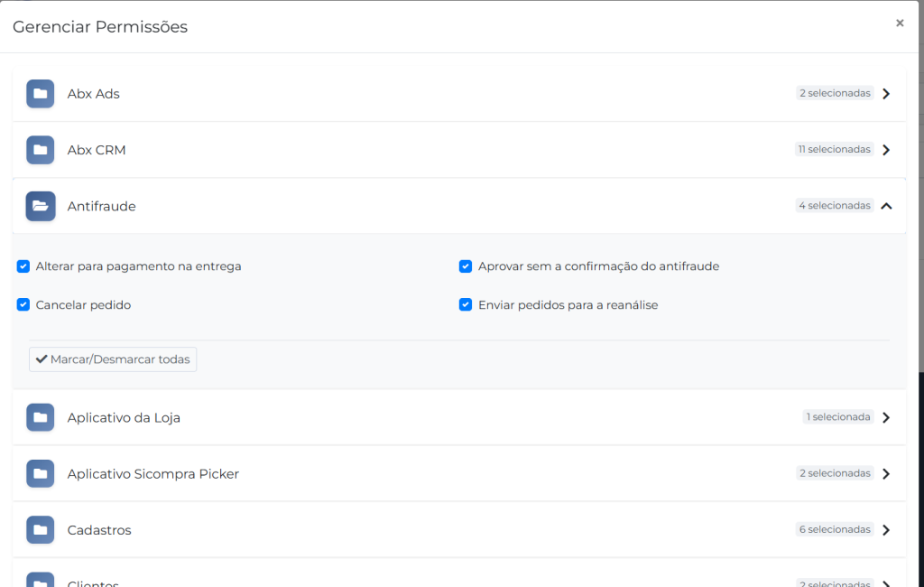Open the Aplicativo Sicompra Picker group
Image resolution: width=924 pixels, height=587 pixels.
(152, 473)
